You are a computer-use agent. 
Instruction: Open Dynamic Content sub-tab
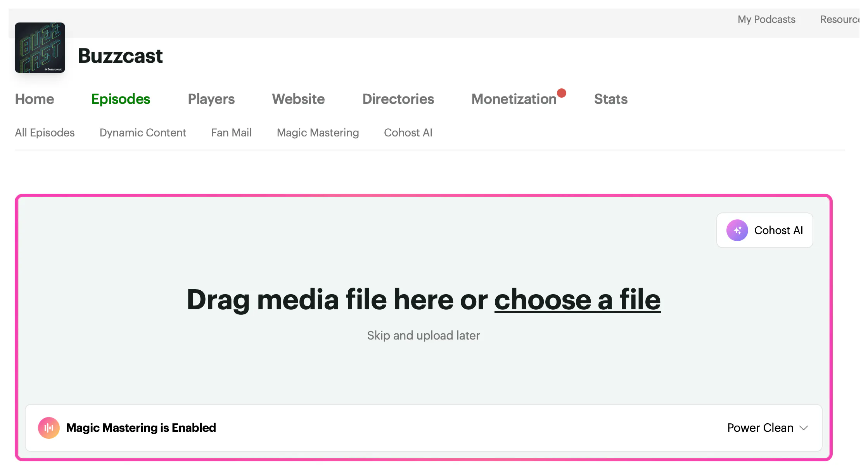tap(143, 133)
